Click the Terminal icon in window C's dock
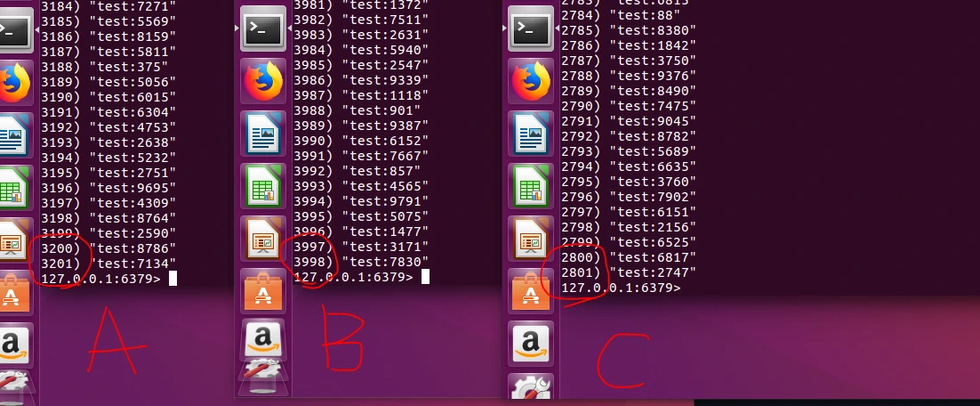 [x=531, y=28]
